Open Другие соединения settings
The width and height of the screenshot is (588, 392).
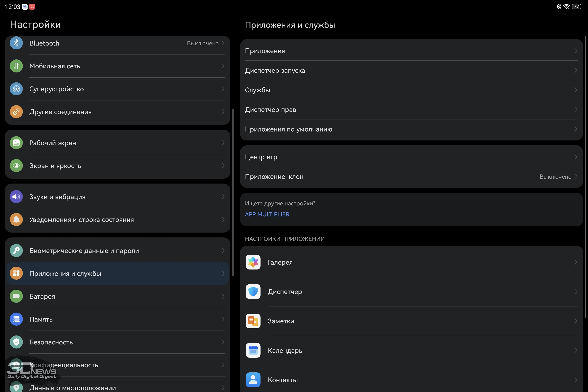pos(118,112)
